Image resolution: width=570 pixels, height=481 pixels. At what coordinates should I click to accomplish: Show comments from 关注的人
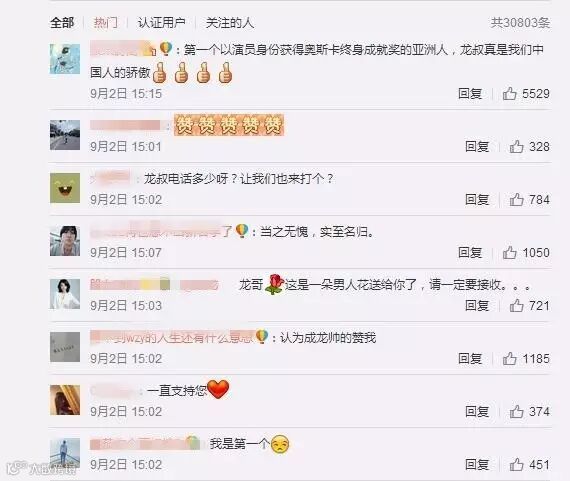pos(230,23)
